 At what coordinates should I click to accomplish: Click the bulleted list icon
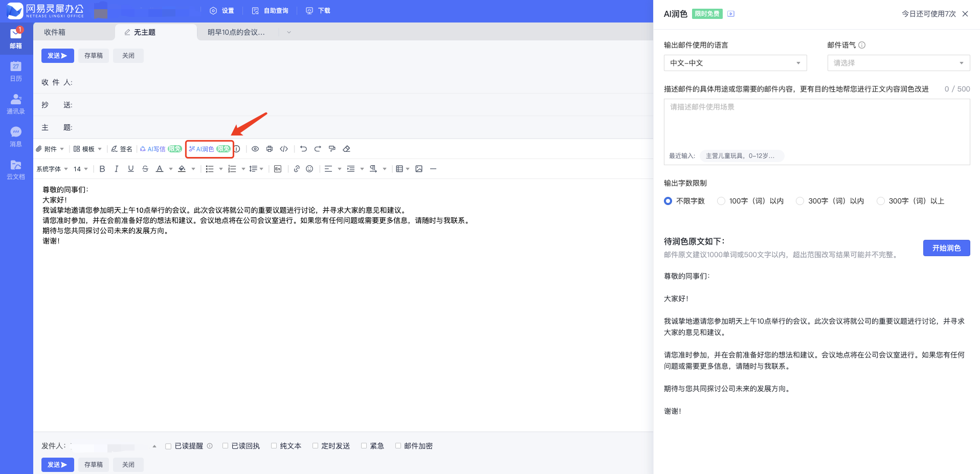210,169
